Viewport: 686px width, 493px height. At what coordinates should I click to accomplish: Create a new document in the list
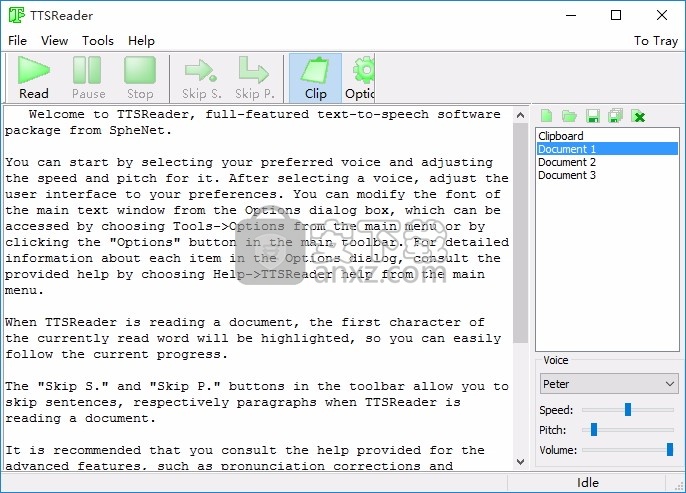click(546, 116)
